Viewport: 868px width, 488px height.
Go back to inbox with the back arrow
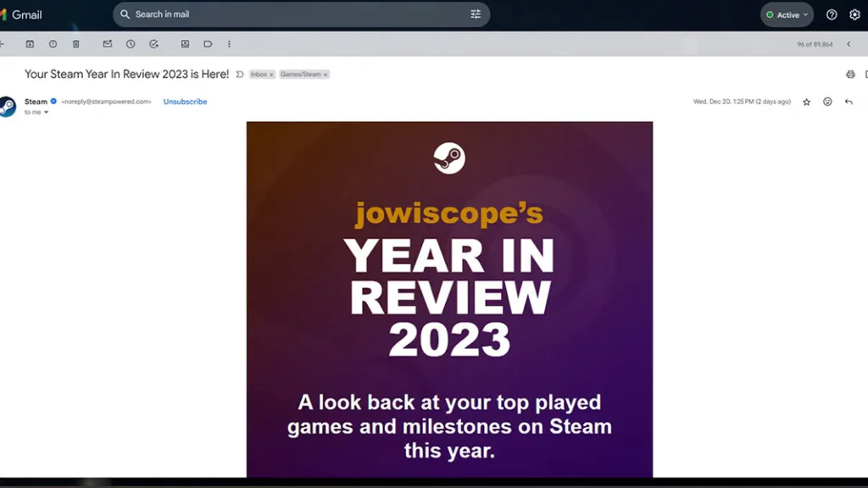pyautogui.click(x=3, y=44)
